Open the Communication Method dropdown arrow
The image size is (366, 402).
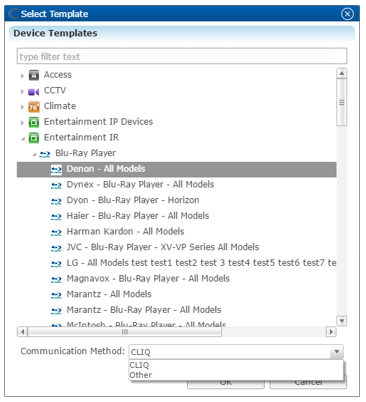[x=337, y=352]
